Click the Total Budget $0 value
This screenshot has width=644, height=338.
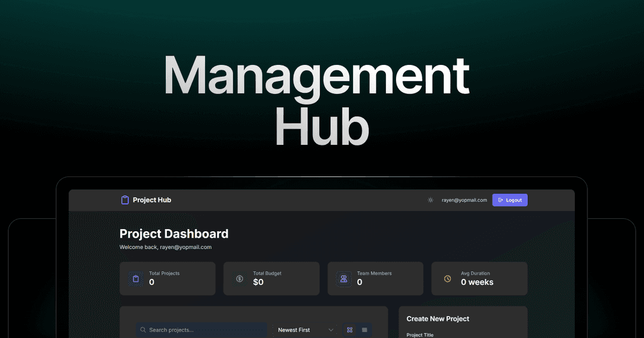(258, 283)
